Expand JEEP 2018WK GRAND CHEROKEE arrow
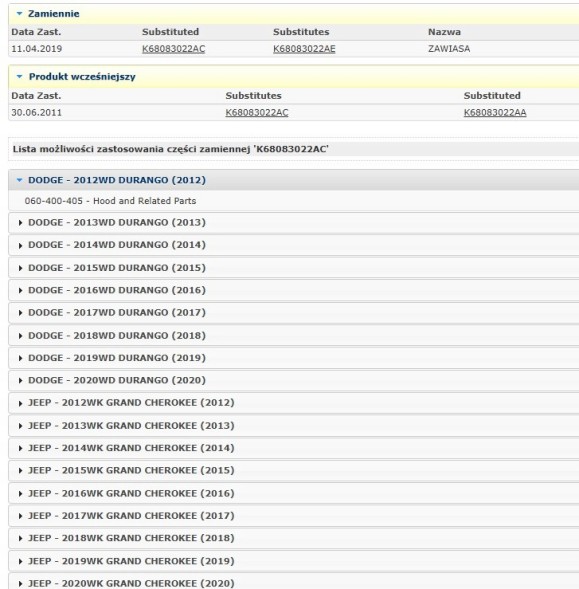 coord(20,538)
